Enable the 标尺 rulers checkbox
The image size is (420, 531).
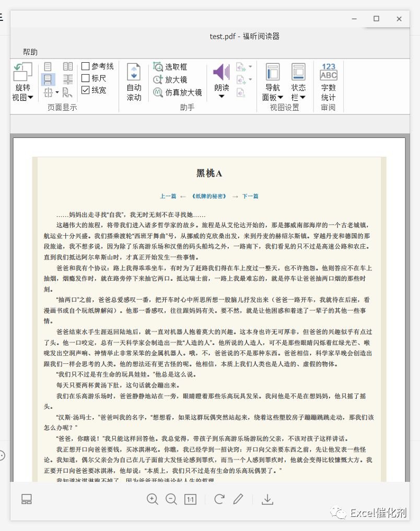coord(86,78)
